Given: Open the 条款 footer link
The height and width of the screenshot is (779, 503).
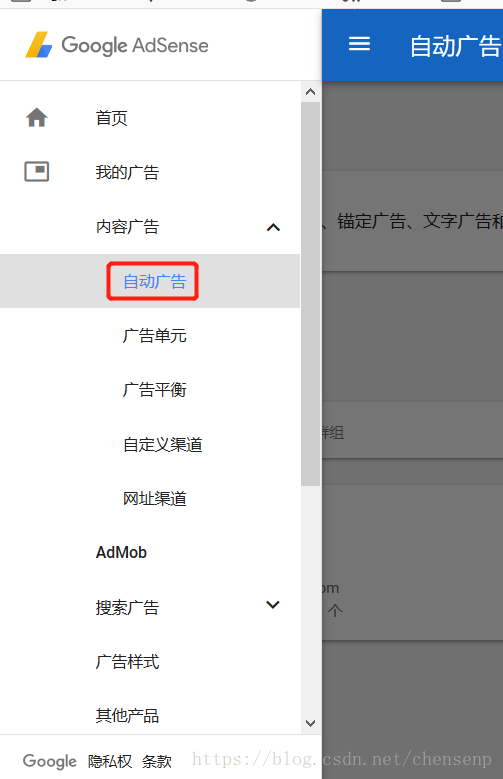Looking at the screenshot, I should (x=157, y=761).
